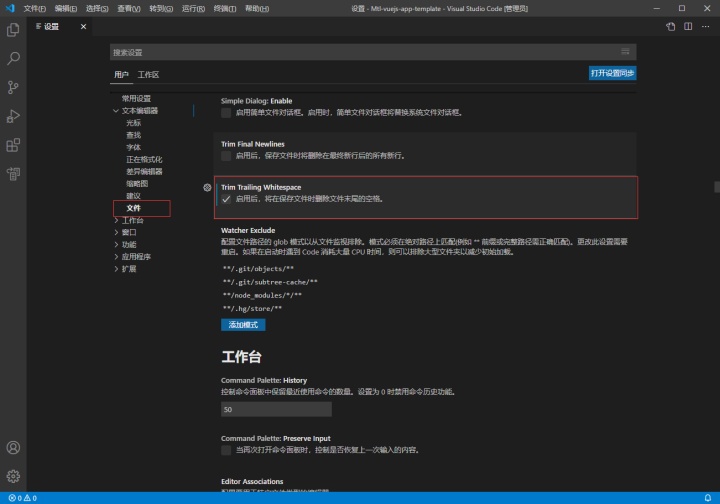Open the Manage gear at bottom left
The width and height of the screenshot is (720, 504).
click(13, 476)
